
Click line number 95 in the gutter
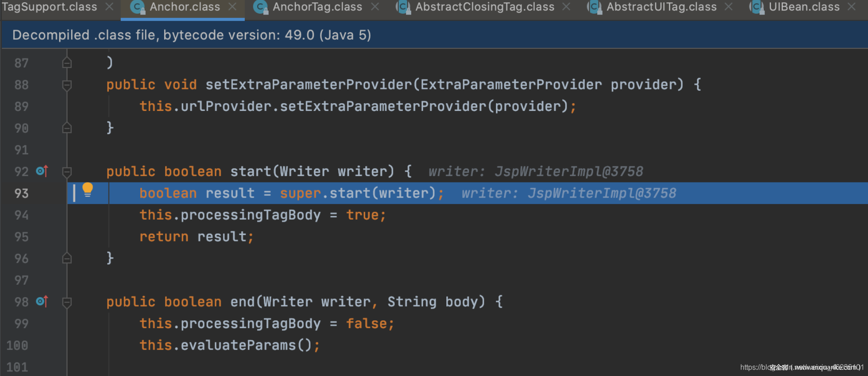(21, 237)
